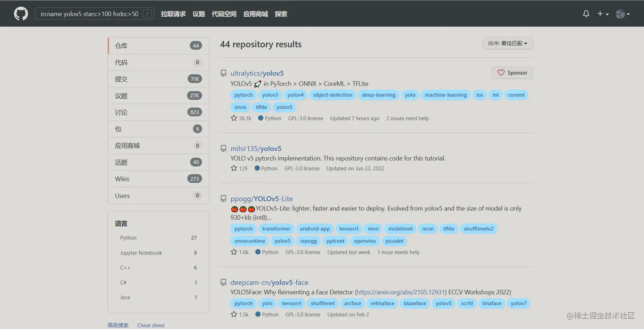The image size is (644, 329).
Task: Open the arxiv.org/abs/2105.12931 link
Action: pos(400,292)
